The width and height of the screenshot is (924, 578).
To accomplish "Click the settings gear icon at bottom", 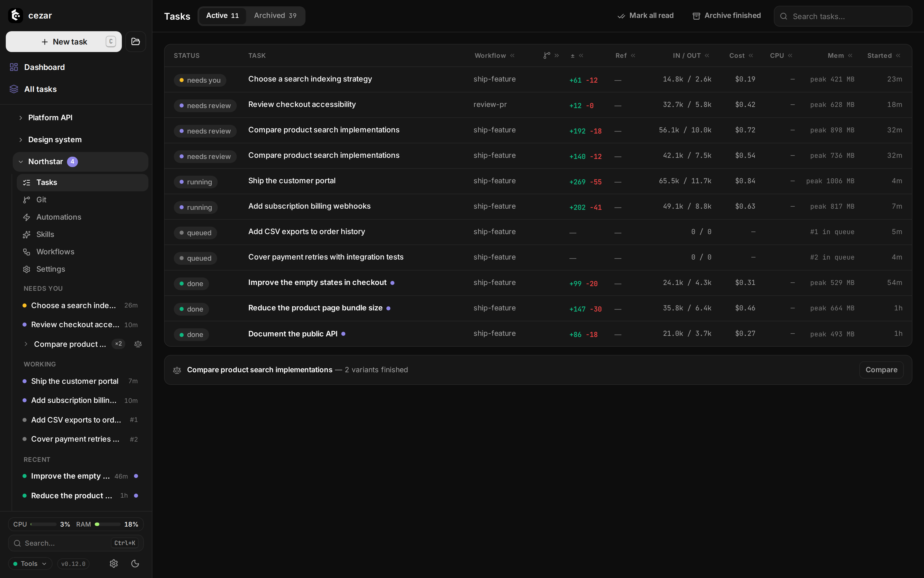I will click(114, 564).
